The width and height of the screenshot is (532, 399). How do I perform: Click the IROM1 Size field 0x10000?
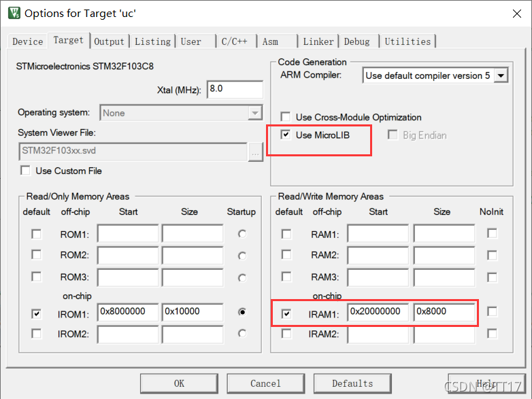point(193,312)
